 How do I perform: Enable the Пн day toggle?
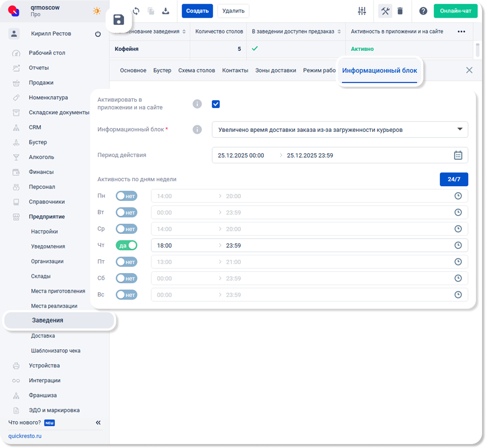point(126,196)
